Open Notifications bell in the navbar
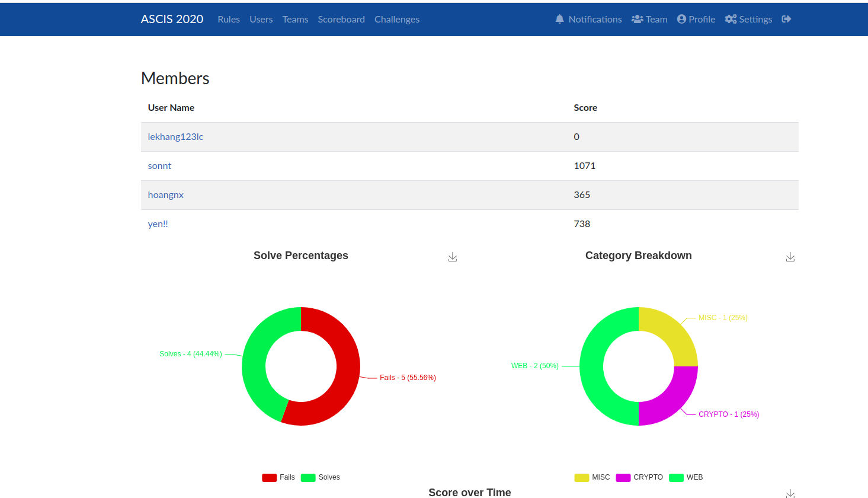Viewport: 868px width, 498px height. tap(588, 19)
